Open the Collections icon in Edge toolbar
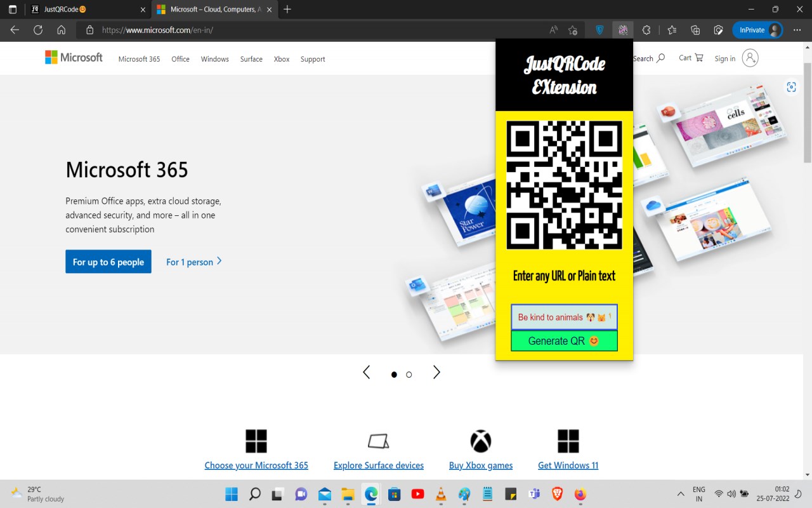This screenshot has height=508, width=812. [x=695, y=30]
